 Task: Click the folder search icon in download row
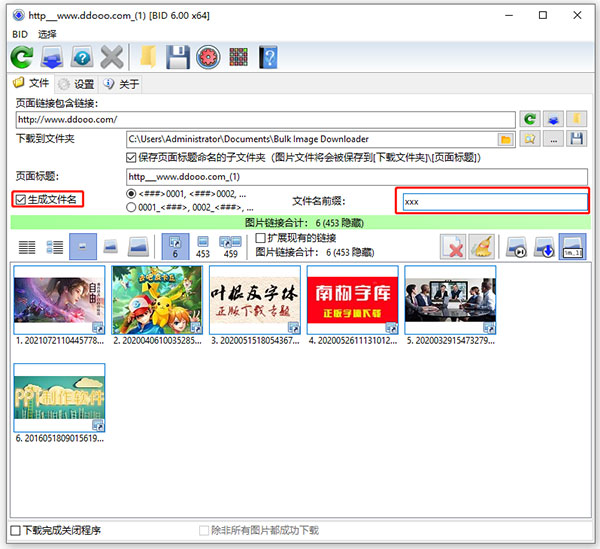530,139
